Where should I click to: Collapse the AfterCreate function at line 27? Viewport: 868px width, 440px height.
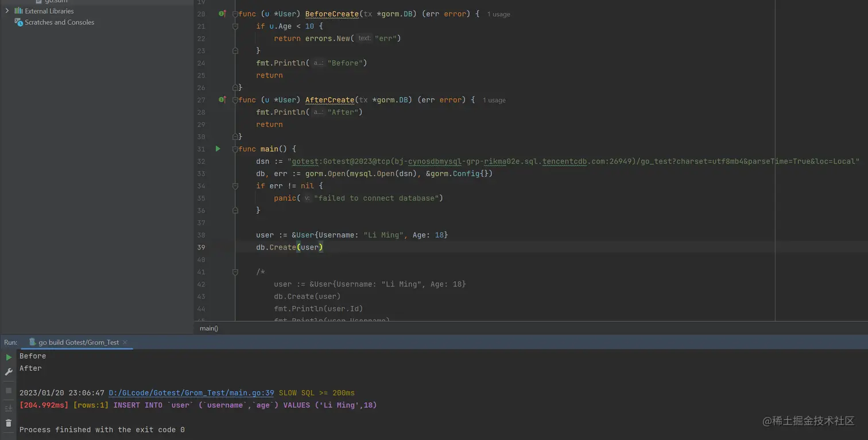click(235, 100)
